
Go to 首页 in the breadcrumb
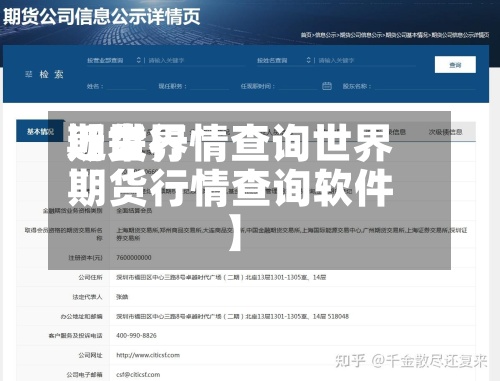point(306,35)
